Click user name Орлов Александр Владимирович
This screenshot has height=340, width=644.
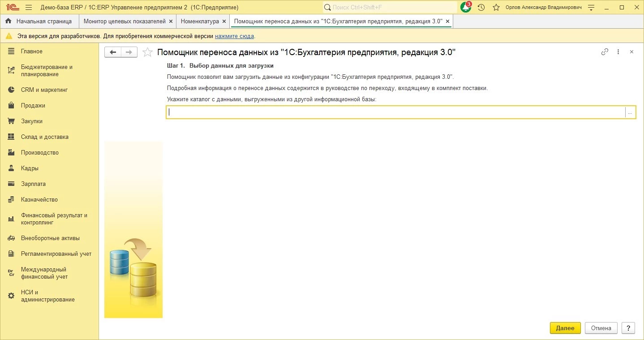(x=544, y=8)
